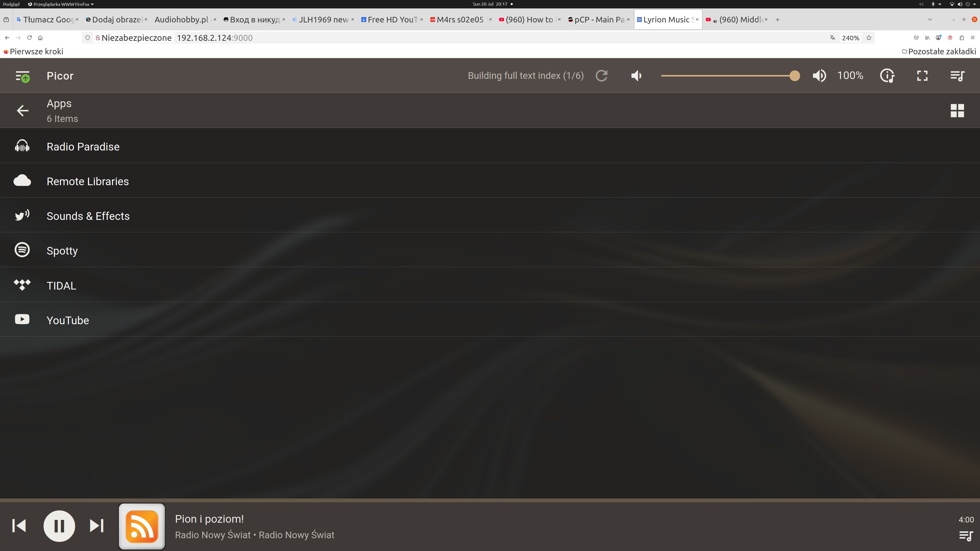Screen dimensions: 980x551
Task: Click the RSS feed cover artwork
Action: [x=142, y=526]
